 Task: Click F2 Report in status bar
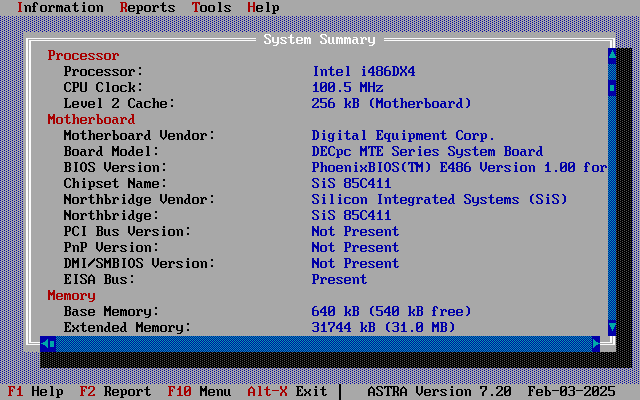click(x=115, y=391)
